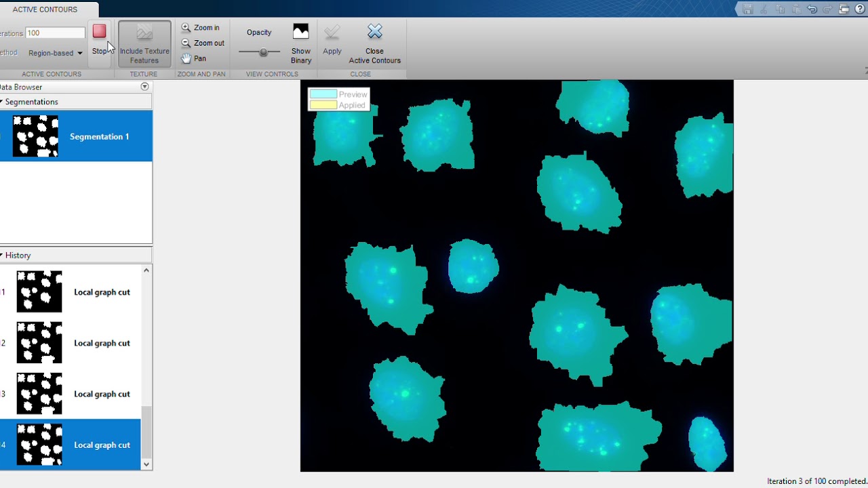Undo the last action with the Undo arrow
868x488 pixels.
click(x=812, y=9)
